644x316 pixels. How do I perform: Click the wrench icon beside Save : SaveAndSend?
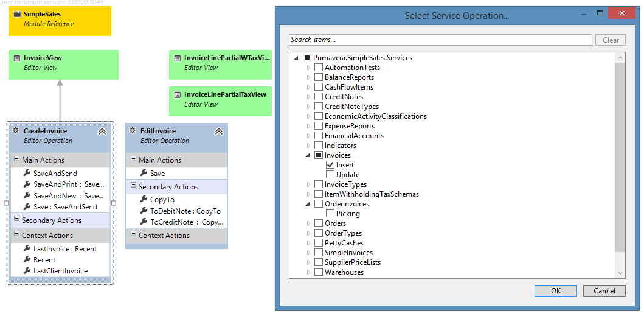click(27, 206)
